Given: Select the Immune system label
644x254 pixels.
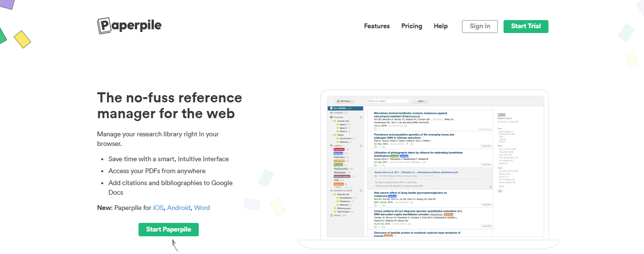Looking at the screenshot, I should pos(342,176).
